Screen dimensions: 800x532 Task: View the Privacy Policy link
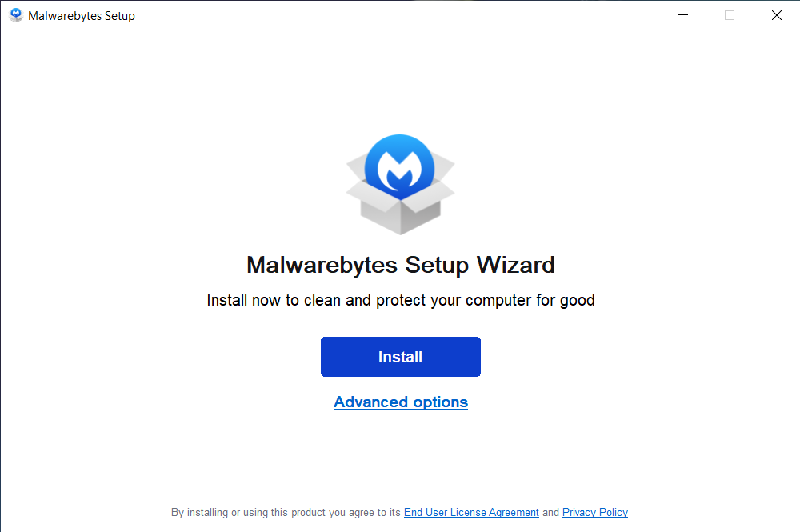click(x=595, y=513)
